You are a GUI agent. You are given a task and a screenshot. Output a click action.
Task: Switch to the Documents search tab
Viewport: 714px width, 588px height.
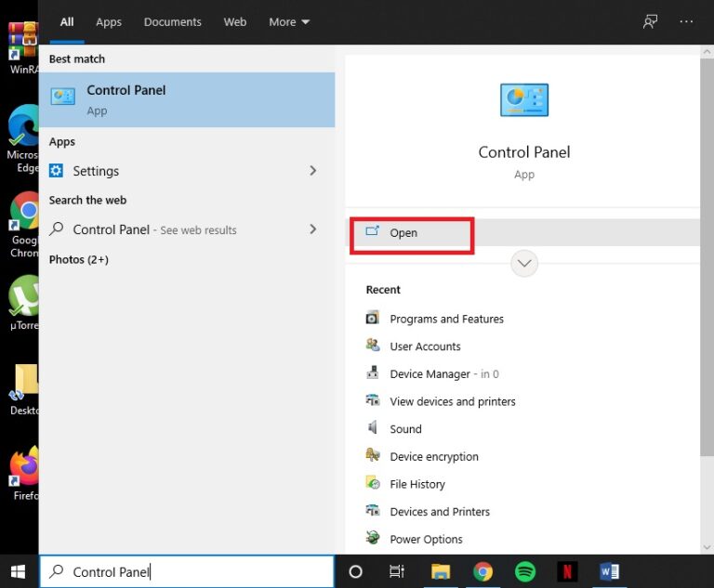coord(172,22)
